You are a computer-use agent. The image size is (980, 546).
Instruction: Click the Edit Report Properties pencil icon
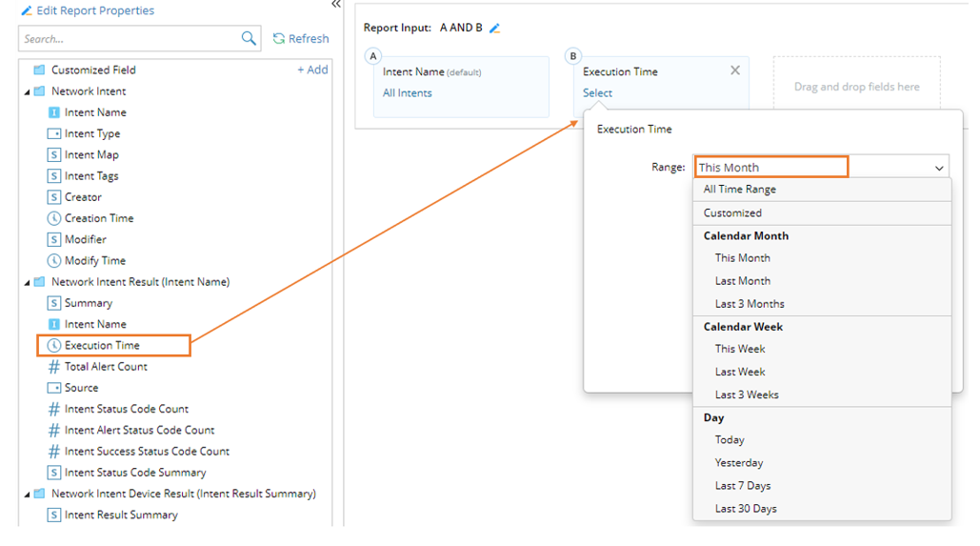pyautogui.click(x=27, y=10)
